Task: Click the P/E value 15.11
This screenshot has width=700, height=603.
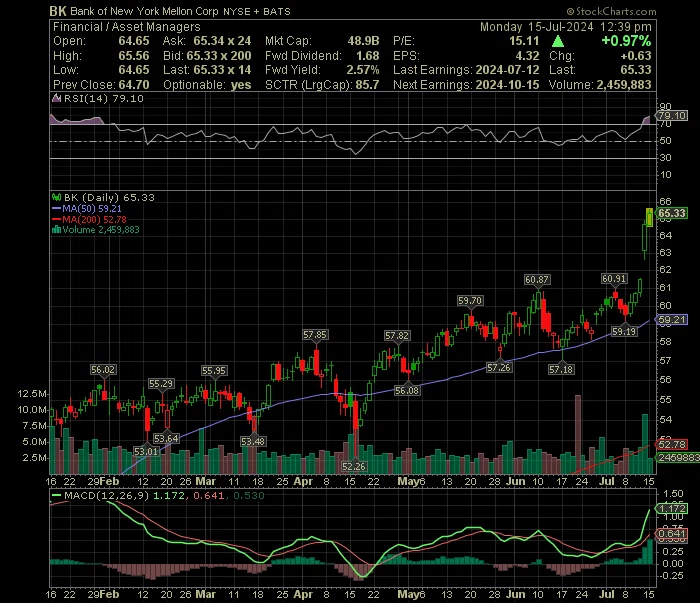Action: 524,41
